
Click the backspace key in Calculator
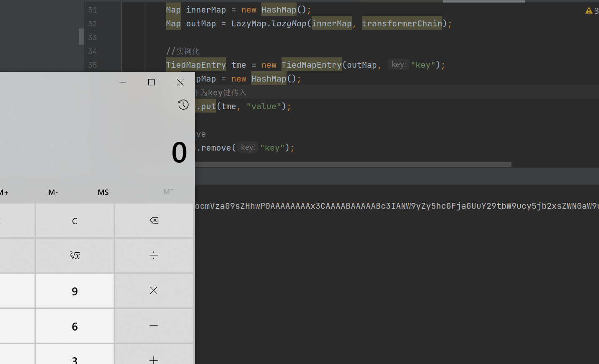[154, 220]
